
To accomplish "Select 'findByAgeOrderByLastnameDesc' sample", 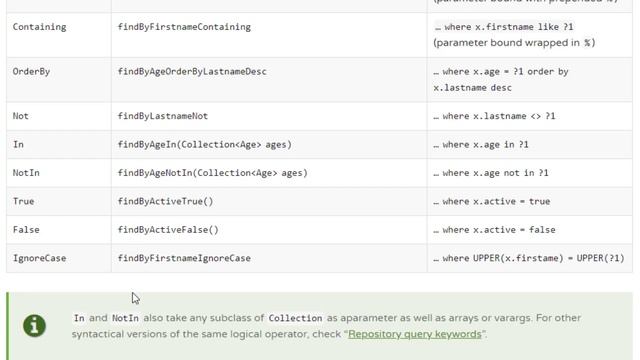I will pos(192,71).
